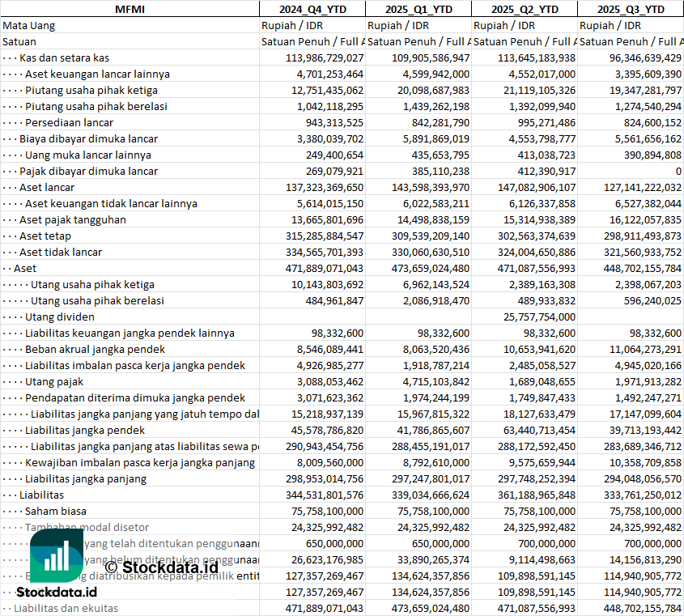
Task: Select Pajak dibayar dimuka lancar label
Action: pyautogui.click(x=88, y=171)
